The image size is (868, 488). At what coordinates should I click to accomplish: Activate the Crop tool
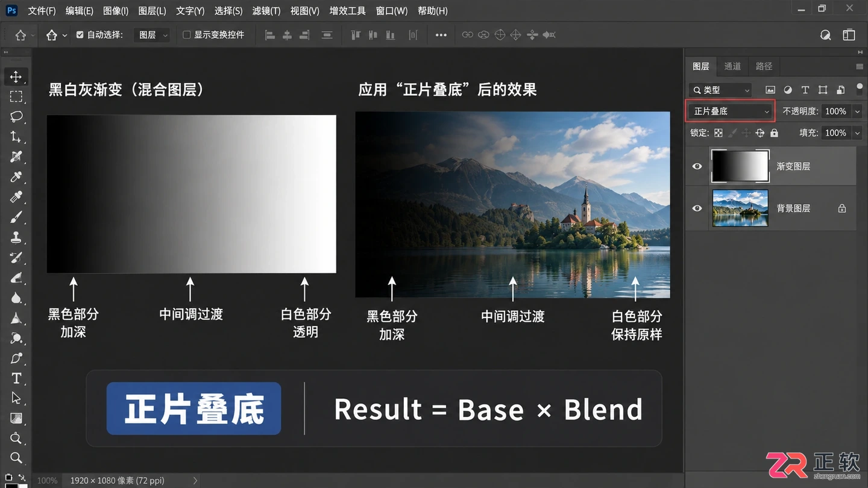(16, 137)
